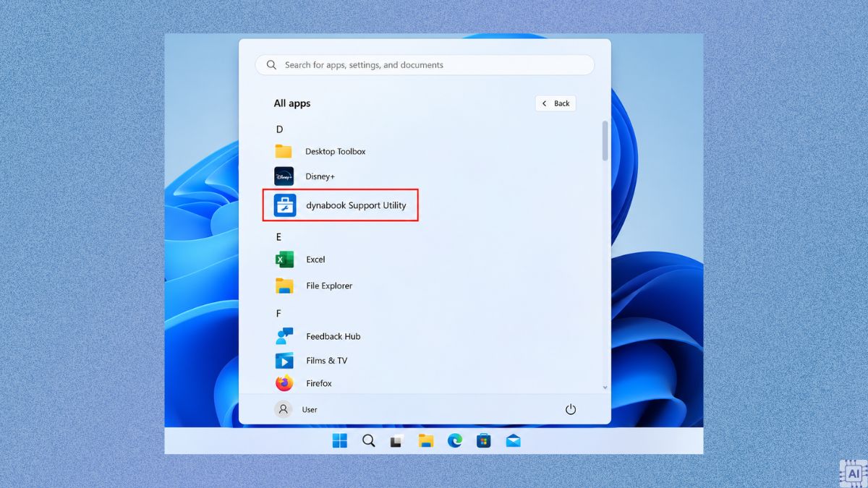Screen dimensions: 868x488
Task: Click the magnifier icon in the search box
Action: coord(272,65)
